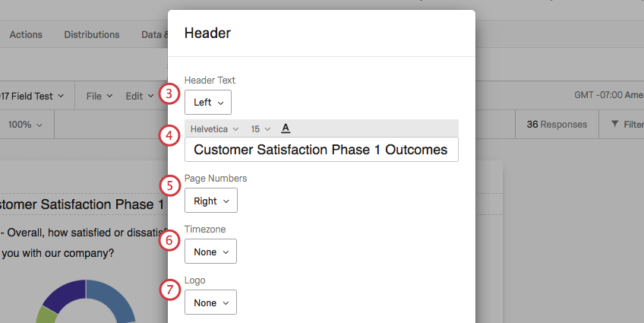Open the File menu

(x=99, y=97)
